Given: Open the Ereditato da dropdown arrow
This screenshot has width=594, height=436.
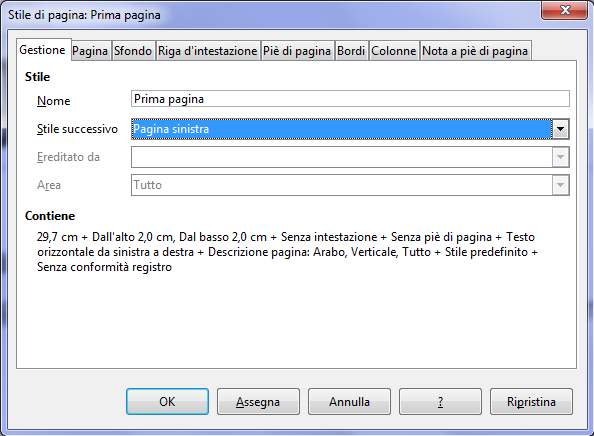Looking at the screenshot, I should (x=560, y=157).
